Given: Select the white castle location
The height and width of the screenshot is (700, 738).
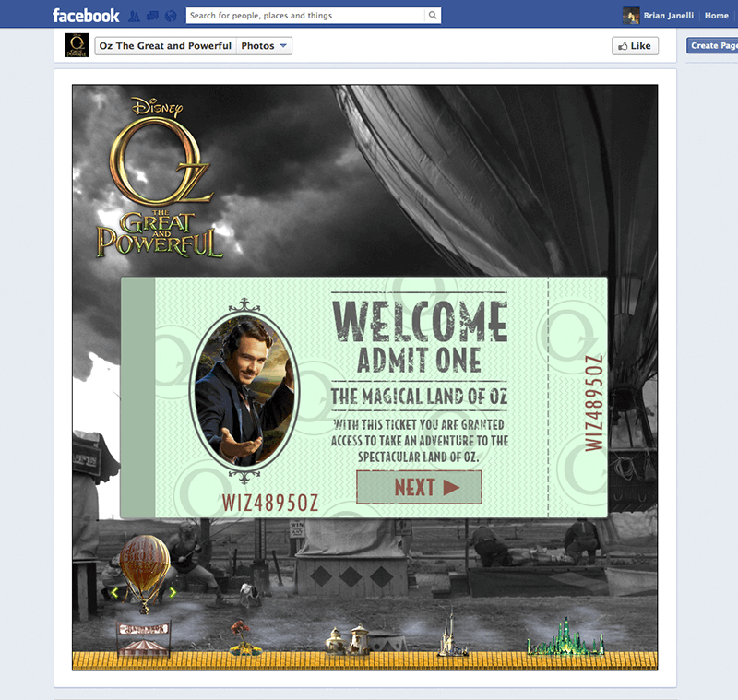Looking at the screenshot, I should (453, 633).
